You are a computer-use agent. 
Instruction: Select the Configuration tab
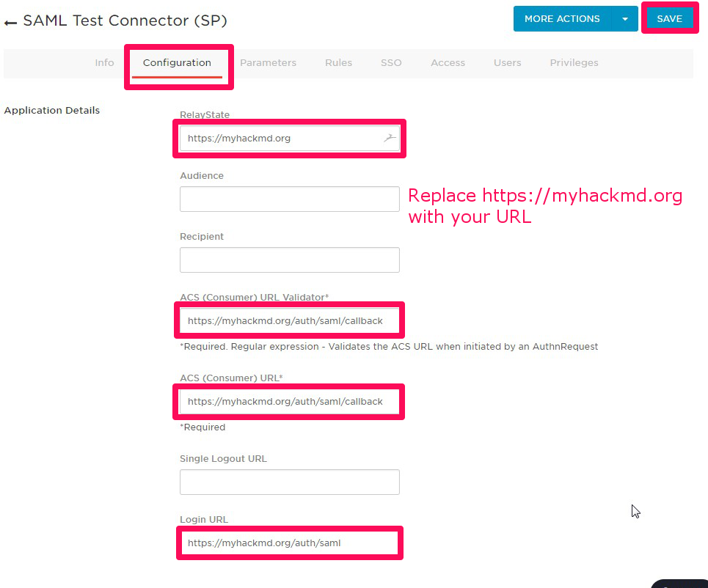177,63
